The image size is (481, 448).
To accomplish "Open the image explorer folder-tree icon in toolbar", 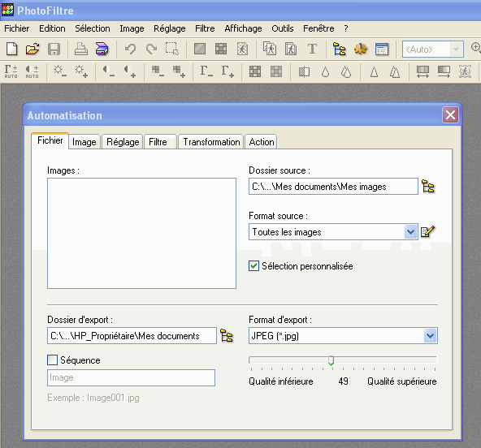I will point(340,49).
